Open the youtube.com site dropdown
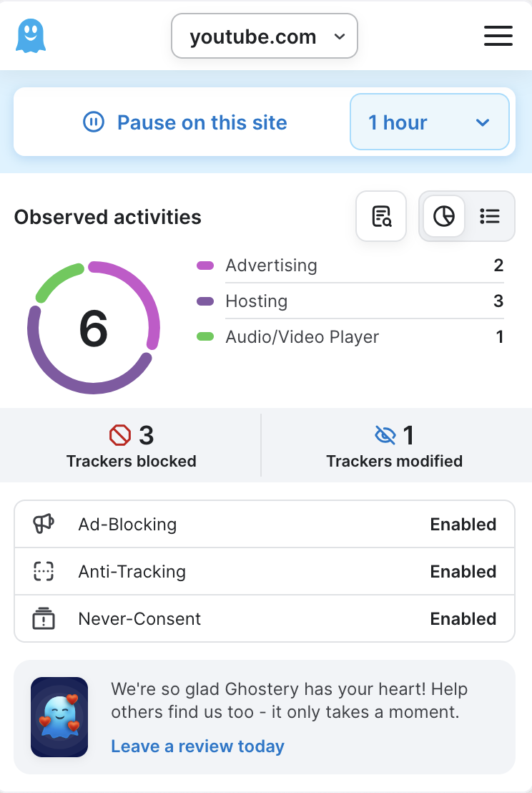Screen dimensions: 532x793 pyautogui.click(x=264, y=36)
